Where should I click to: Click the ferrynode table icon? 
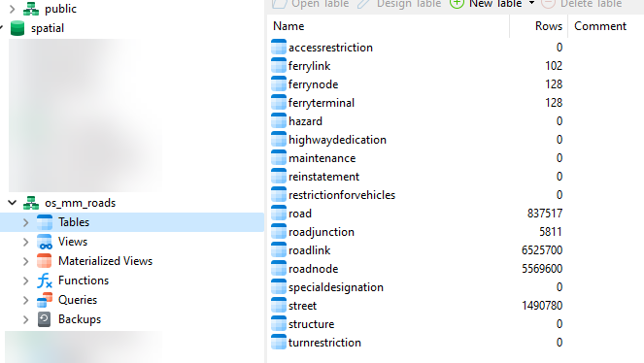coord(279,83)
